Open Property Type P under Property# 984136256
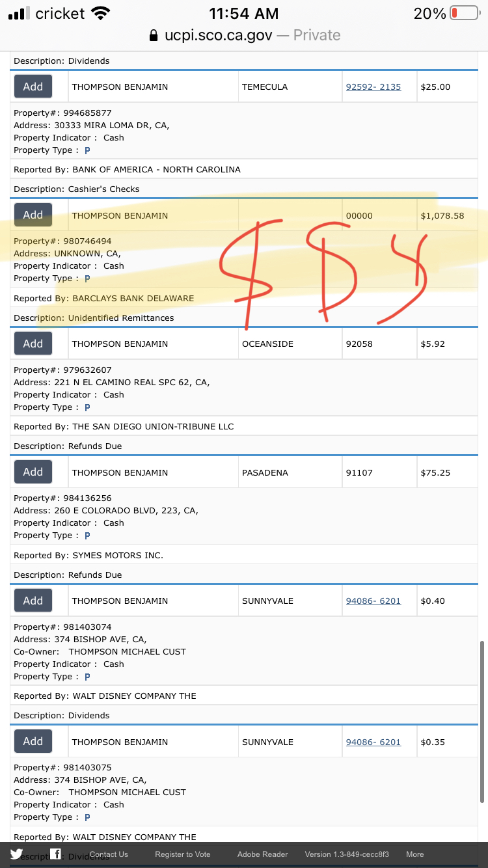 (x=87, y=536)
